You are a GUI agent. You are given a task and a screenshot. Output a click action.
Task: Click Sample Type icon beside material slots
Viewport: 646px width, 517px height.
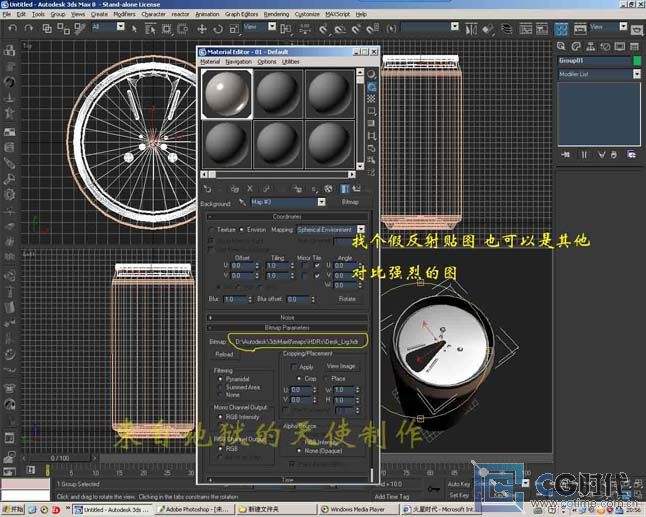[x=372, y=74]
